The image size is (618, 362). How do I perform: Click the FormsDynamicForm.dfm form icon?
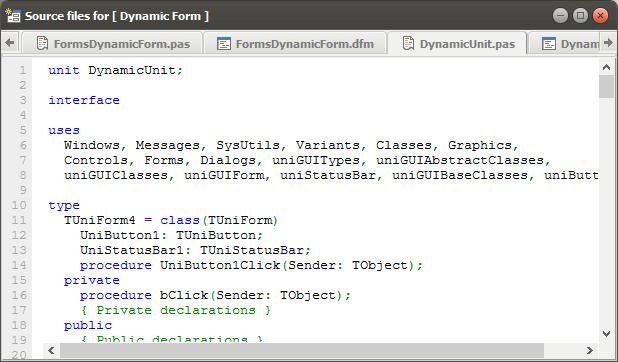click(224, 43)
